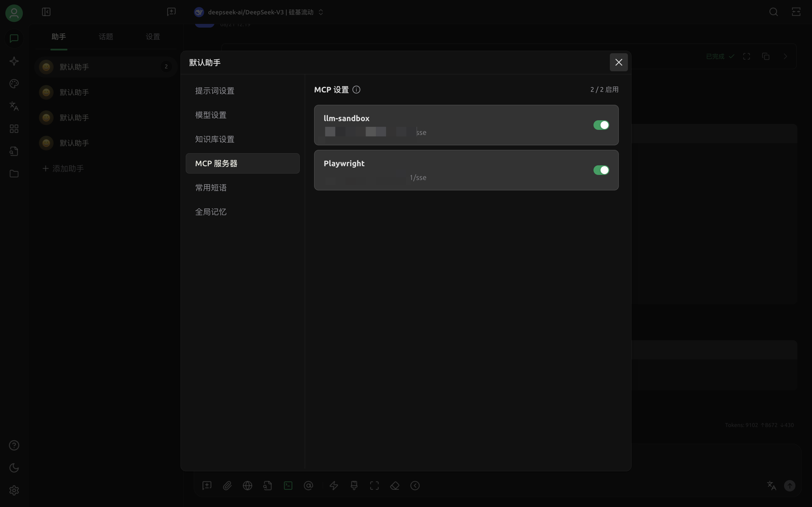Turn off the Playwright server toggle
Viewport: 812px width, 507px height.
point(601,170)
